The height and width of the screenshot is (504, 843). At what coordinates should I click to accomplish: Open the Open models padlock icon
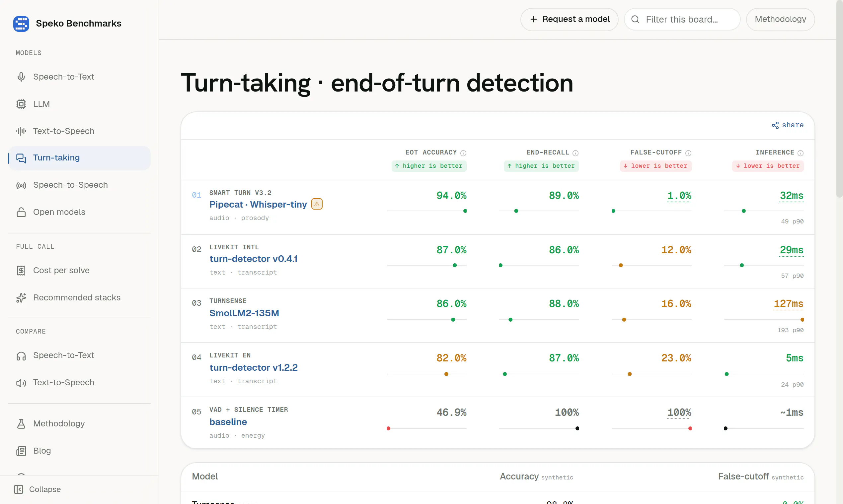coord(21,212)
